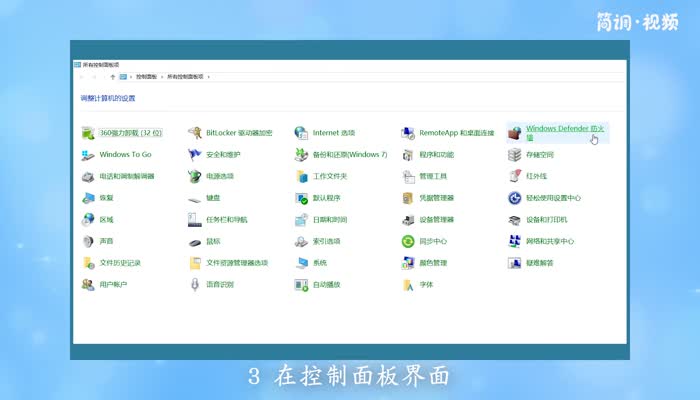Expand the chevron after 所有控制面板项 breadcrumb
This screenshot has height=400, width=700.
tap(208, 77)
